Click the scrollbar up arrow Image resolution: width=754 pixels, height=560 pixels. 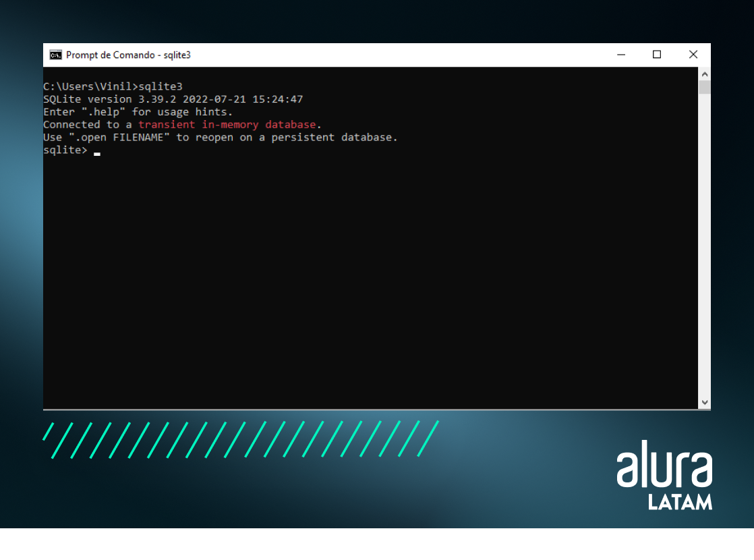tap(705, 74)
